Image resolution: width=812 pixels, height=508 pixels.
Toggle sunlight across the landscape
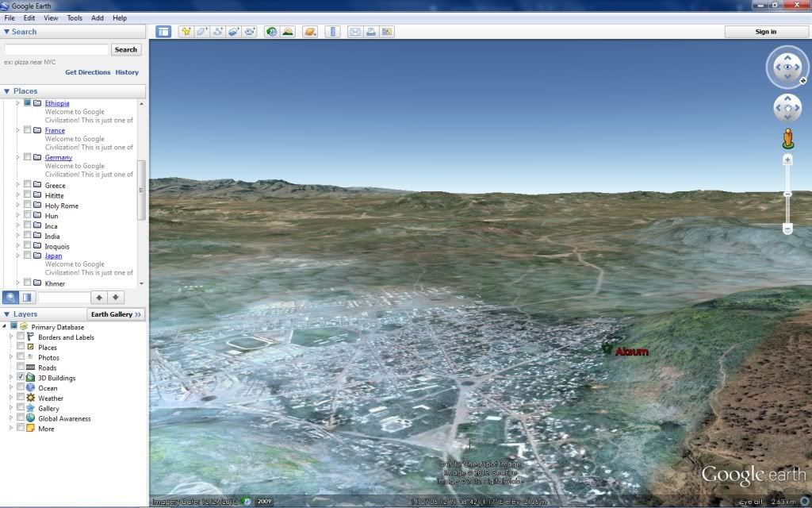[287, 32]
